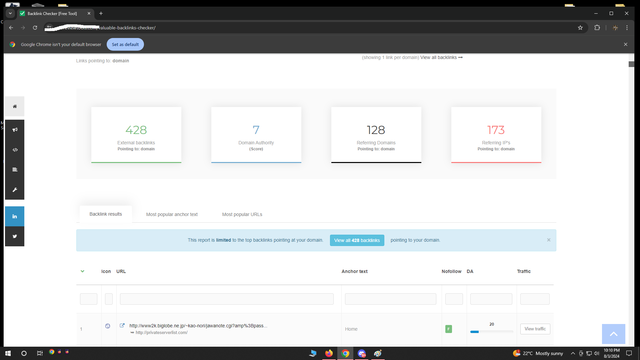Switch to Most popular anchor text tab
Screen dimensions: 640x360
tap(172, 214)
